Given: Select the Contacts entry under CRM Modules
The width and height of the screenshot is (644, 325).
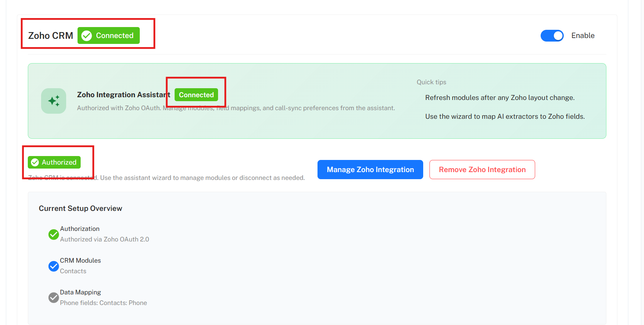Looking at the screenshot, I should (73, 271).
